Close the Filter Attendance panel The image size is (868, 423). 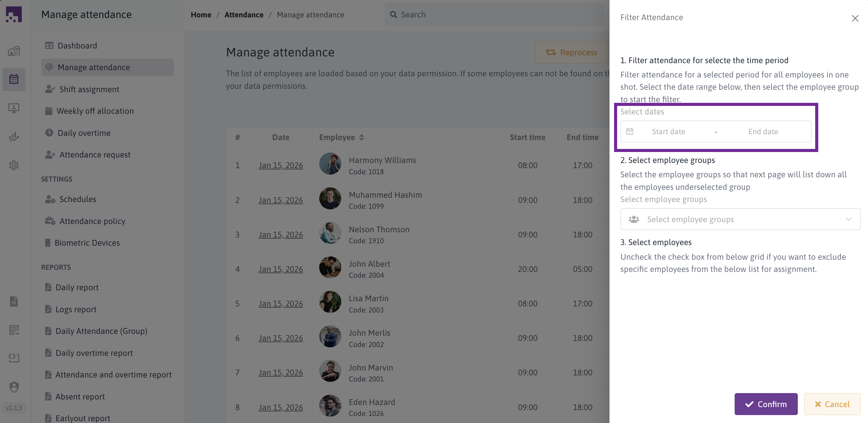(855, 18)
